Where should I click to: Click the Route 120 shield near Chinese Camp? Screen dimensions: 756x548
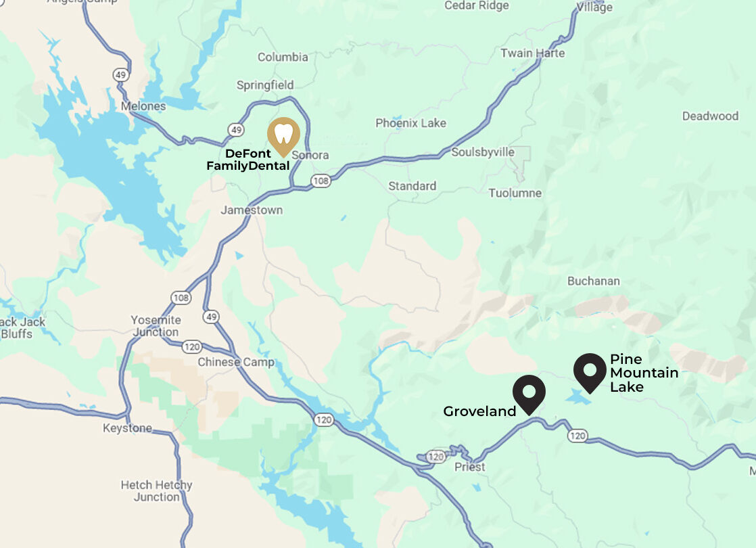[192, 346]
